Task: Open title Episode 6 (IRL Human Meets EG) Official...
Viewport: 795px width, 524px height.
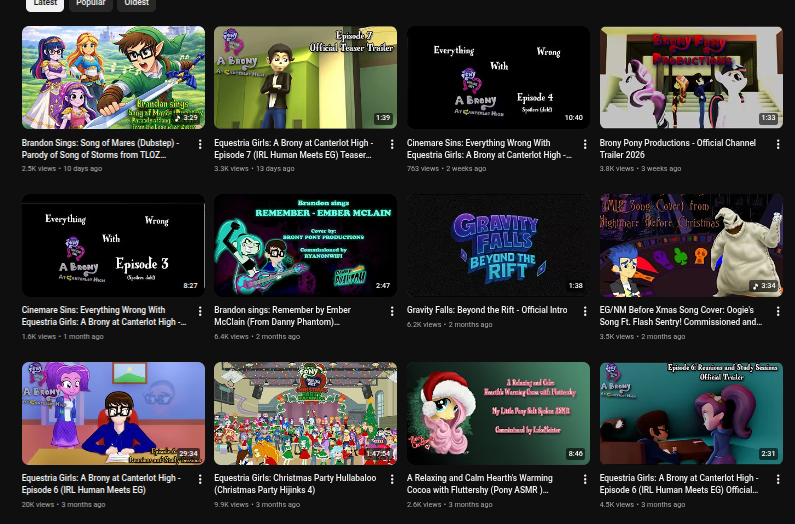Action: pos(679,483)
